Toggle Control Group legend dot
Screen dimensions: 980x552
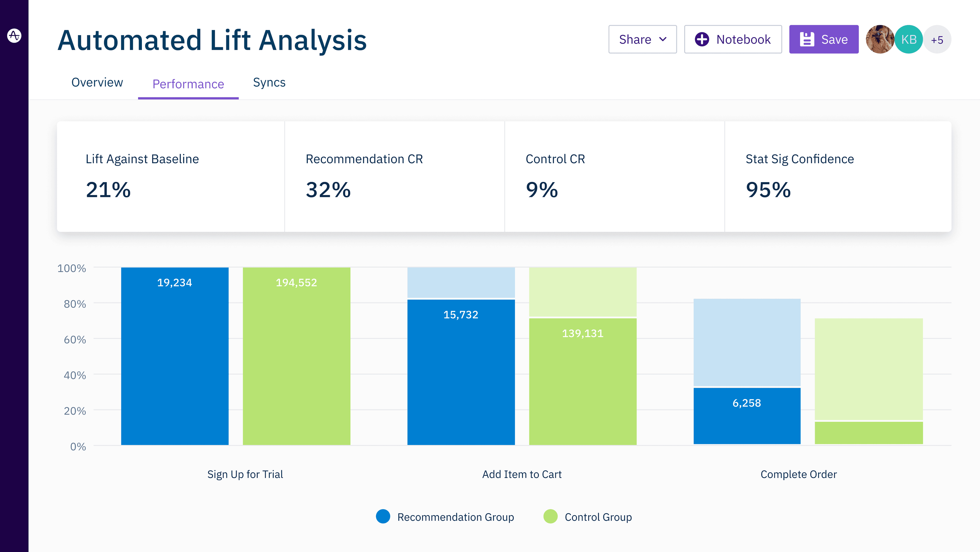[550, 516]
